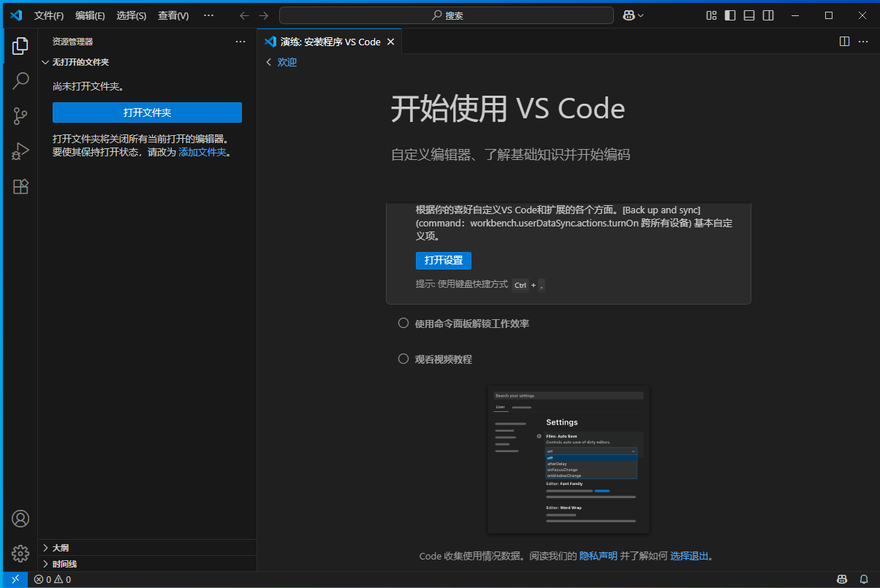The width and height of the screenshot is (880, 588).
Task: Open the Copilot dropdown arrow in title bar
Action: (x=641, y=15)
